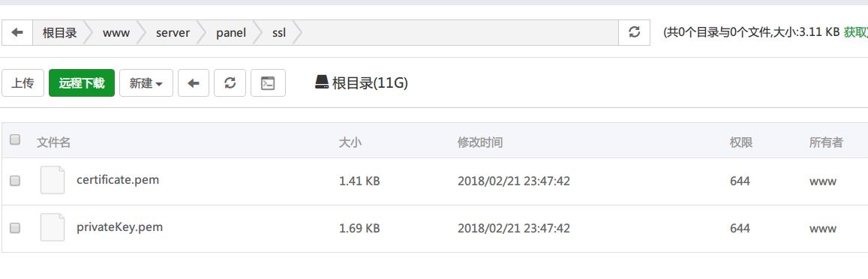Image resolution: width=868 pixels, height=279 pixels.
Task: Click the green 远程下载 button
Action: [x=82, y=83]
